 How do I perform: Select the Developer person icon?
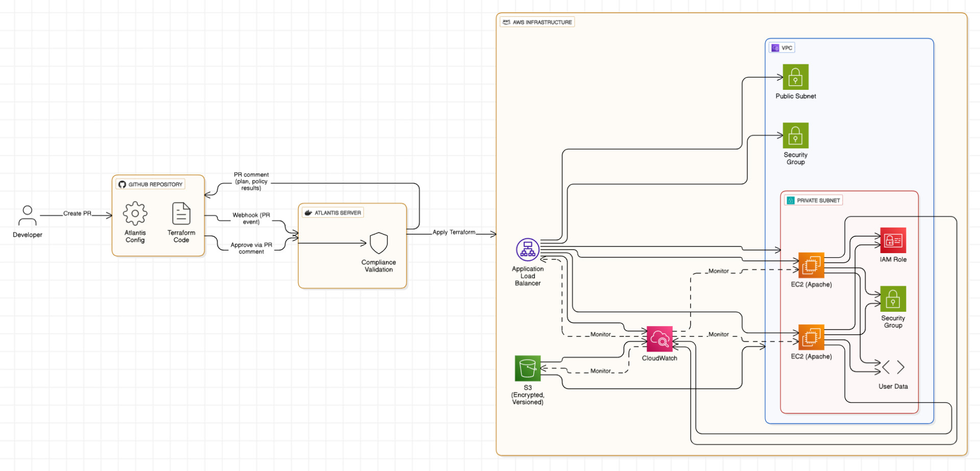coord(28,215)
